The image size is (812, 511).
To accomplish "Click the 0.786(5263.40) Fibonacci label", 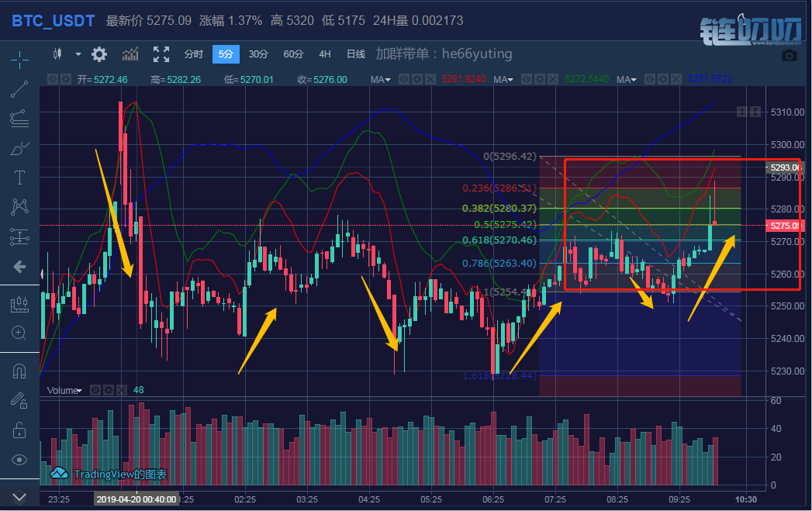I will pos(499,263).
